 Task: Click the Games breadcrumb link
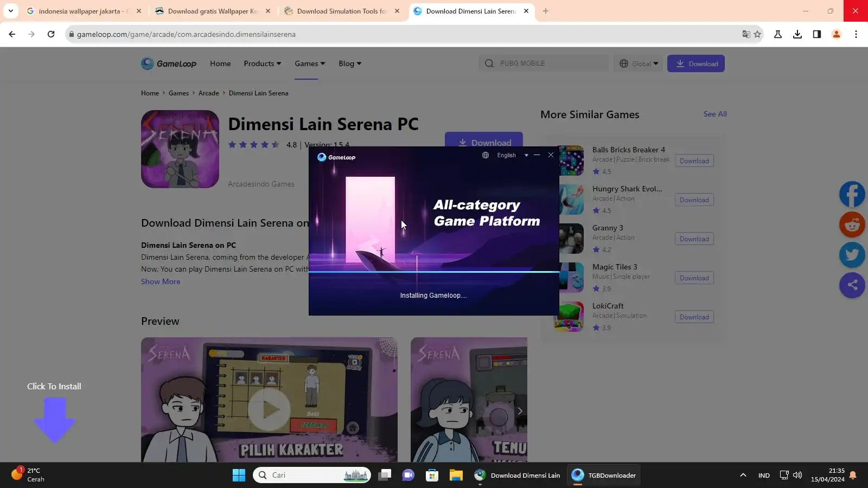178,93
